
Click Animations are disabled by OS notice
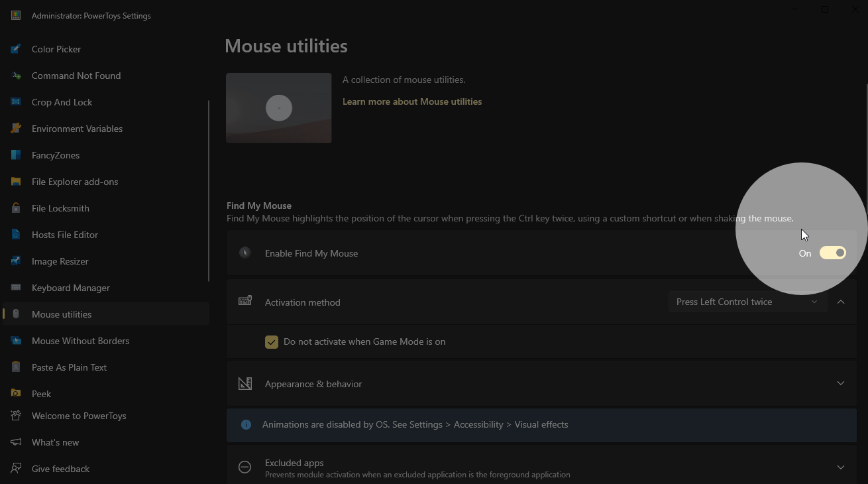coord(541,424)
